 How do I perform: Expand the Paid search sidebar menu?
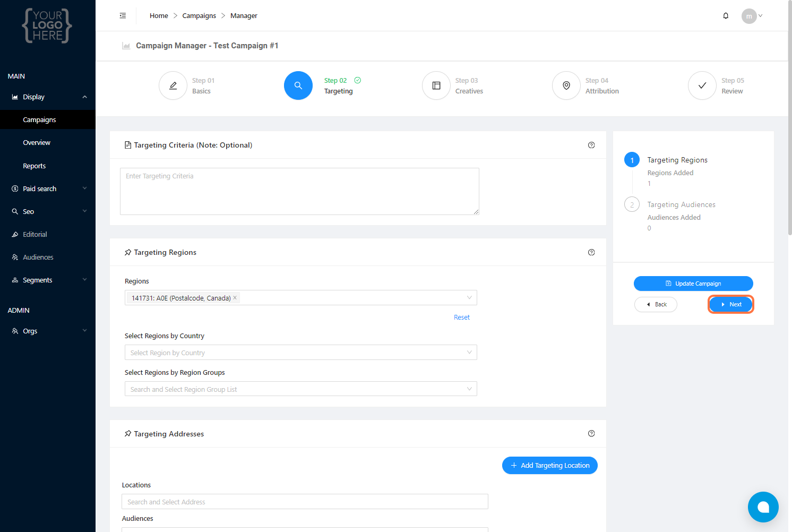tap(48, 188)
